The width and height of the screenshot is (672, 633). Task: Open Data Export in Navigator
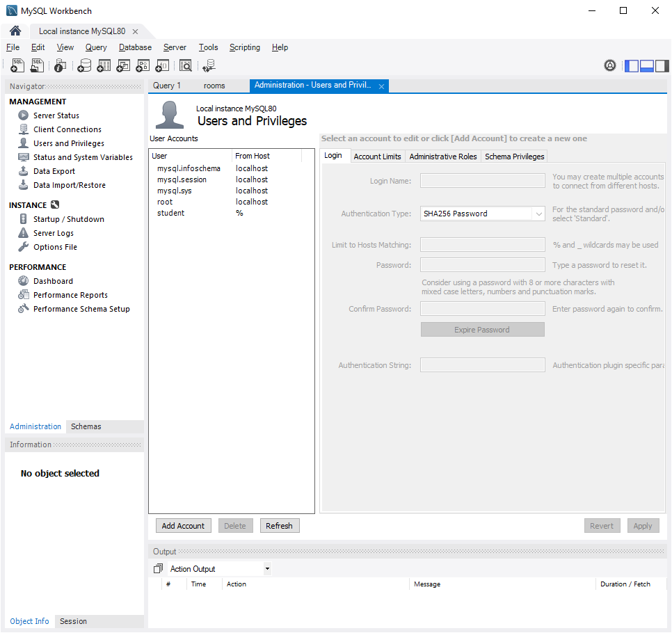[x=54, y=171]
